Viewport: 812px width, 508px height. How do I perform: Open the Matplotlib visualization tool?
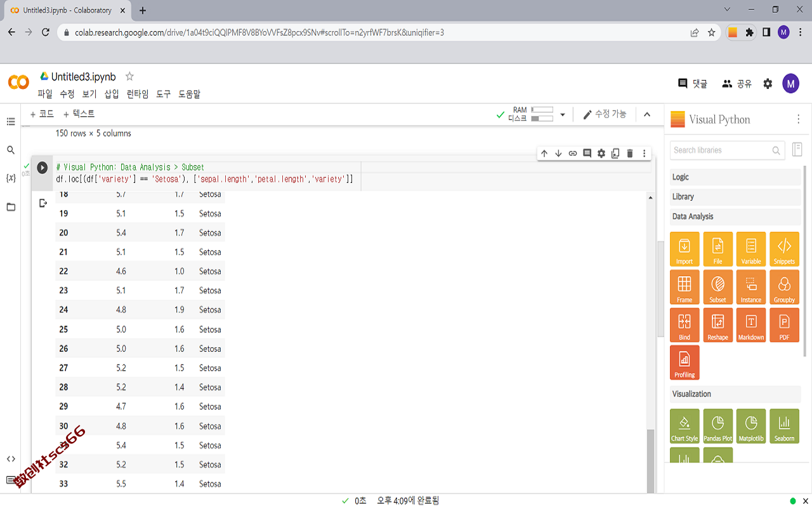click(x=751, y=426)
